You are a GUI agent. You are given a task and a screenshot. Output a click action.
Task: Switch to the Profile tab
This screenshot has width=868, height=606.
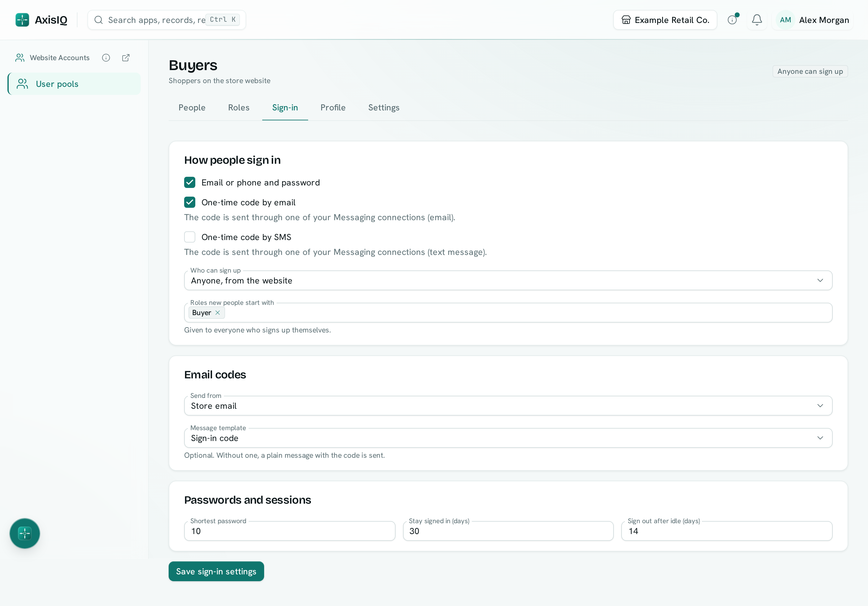[x=333, y=107]
